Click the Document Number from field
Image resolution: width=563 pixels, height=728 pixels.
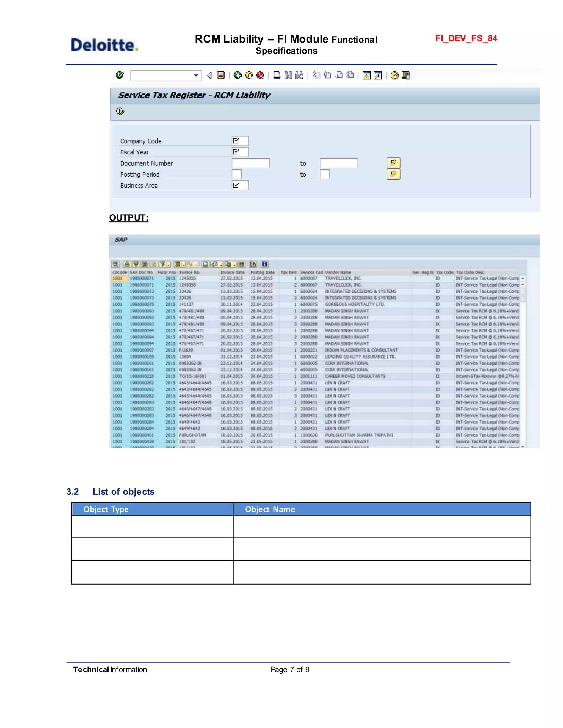(x=251, y=163)
